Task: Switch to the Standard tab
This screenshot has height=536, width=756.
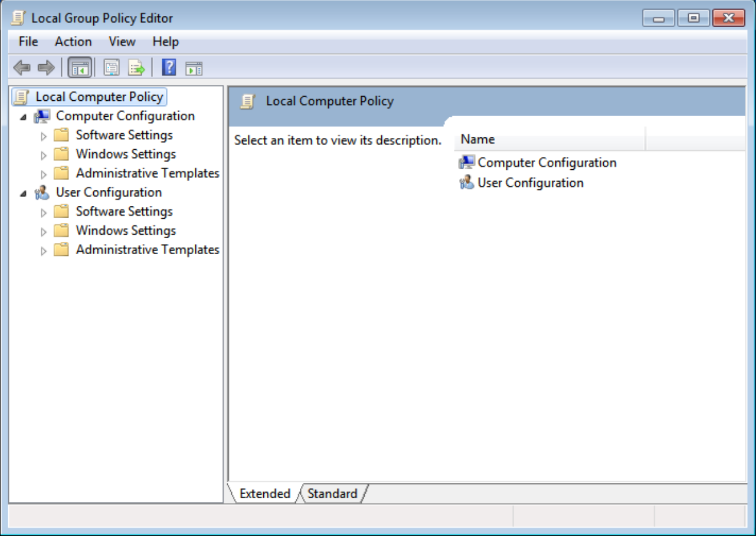Action: point(332,494)
